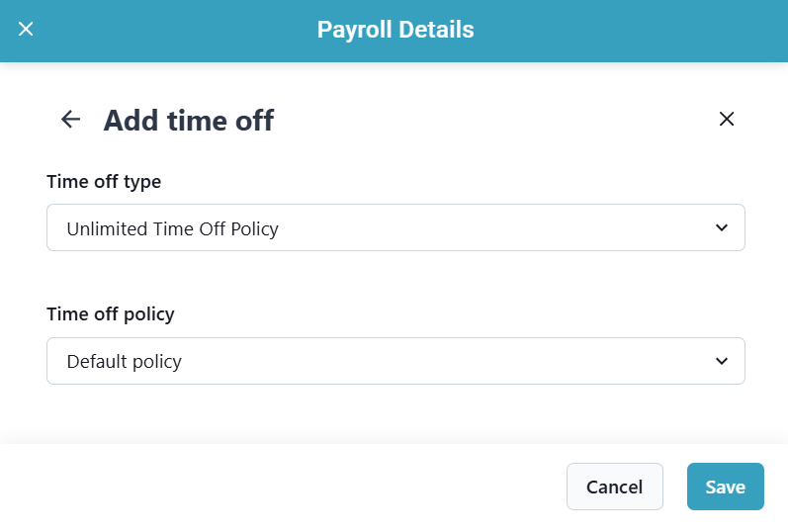Click the Add time off heading
This screenshot has width=788, height=532.
tap(189, 121)
